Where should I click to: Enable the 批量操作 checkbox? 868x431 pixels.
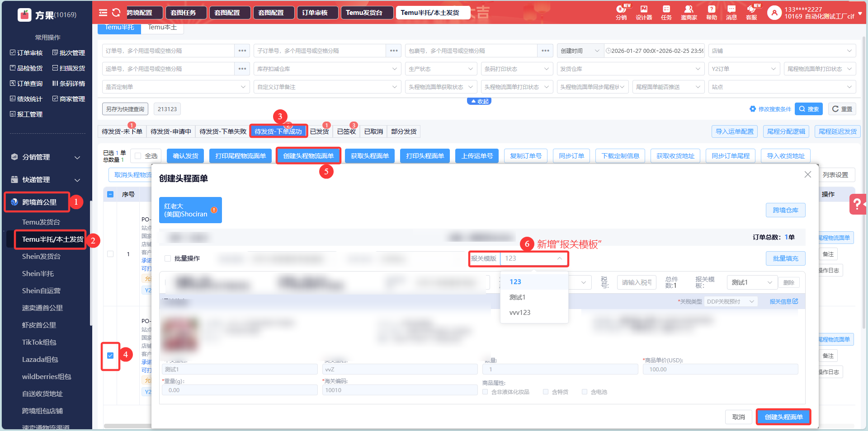168,258
